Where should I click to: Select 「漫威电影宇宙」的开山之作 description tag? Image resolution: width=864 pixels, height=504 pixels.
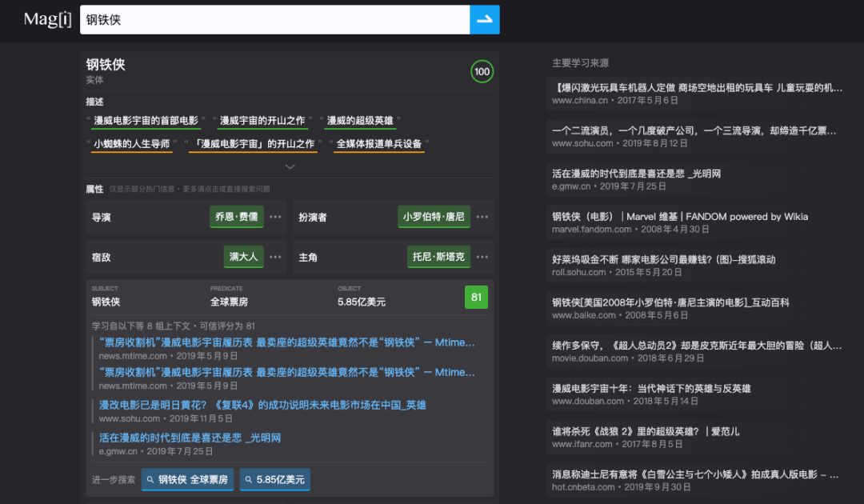point(253,144)
